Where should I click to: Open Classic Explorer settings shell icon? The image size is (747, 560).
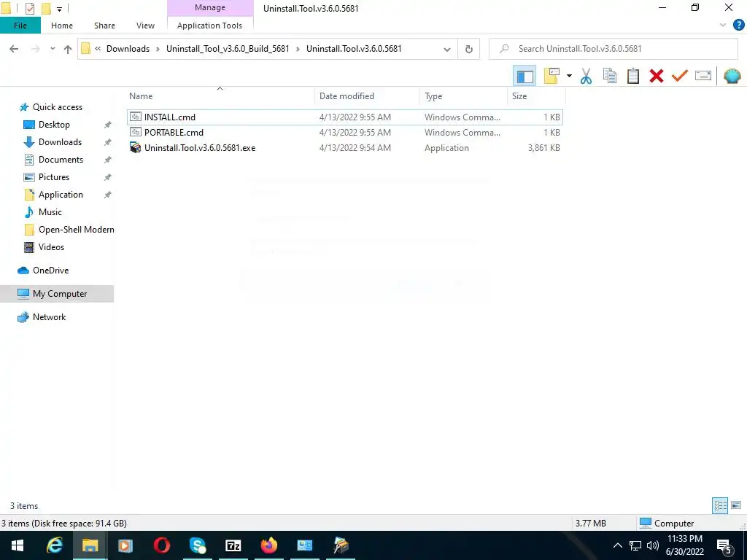pos(732,76)
